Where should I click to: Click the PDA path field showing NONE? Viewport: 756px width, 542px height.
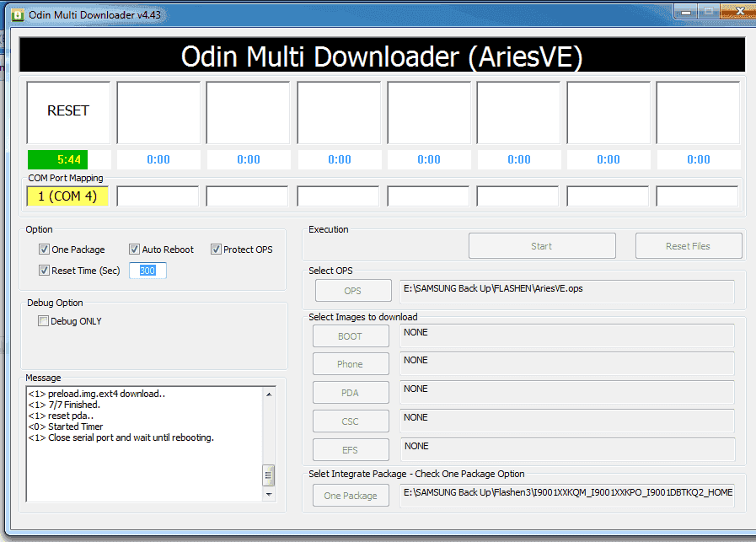(567, 392)
